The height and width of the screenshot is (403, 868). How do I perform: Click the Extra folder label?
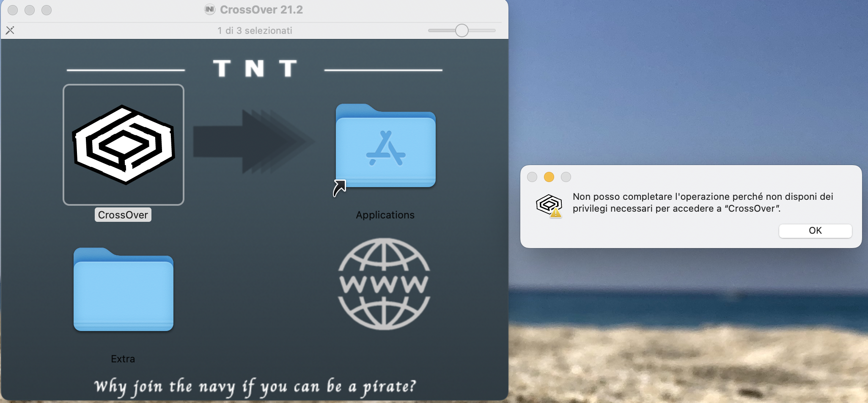123,359
